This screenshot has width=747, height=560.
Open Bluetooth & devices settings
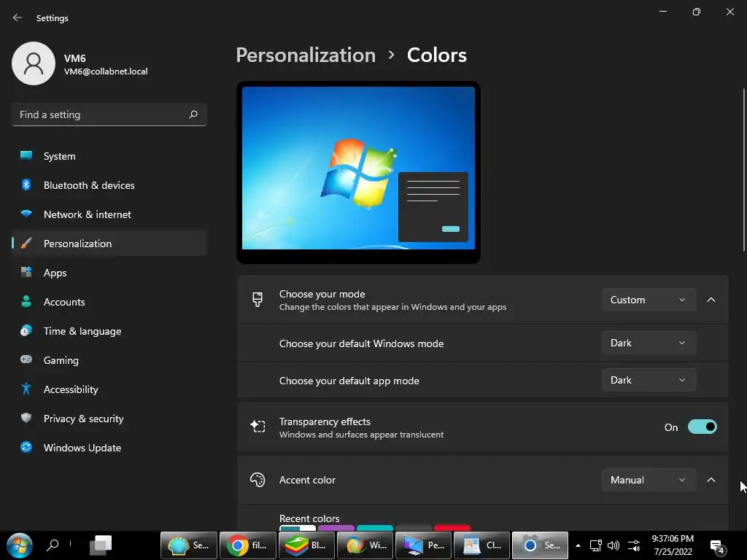109,185
